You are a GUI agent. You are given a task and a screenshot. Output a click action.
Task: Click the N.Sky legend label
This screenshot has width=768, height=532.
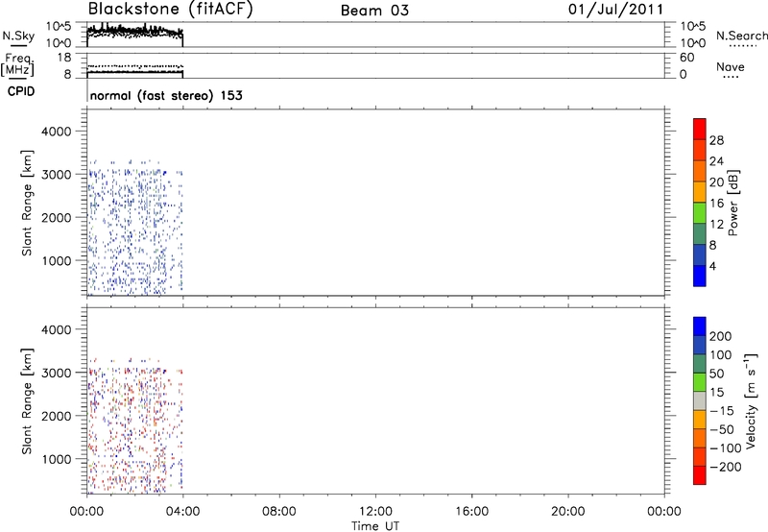tap(18, 36)
